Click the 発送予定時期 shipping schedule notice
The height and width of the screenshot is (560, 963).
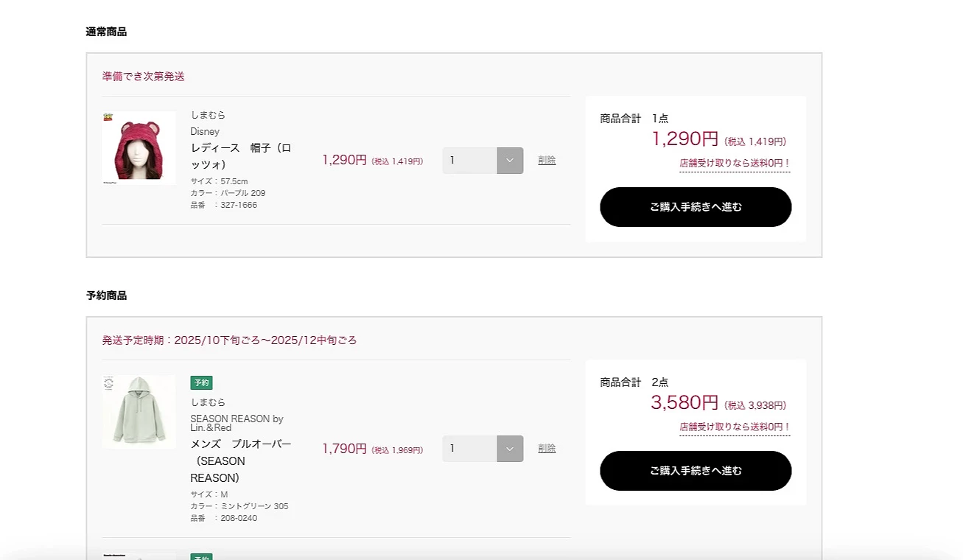229,340
